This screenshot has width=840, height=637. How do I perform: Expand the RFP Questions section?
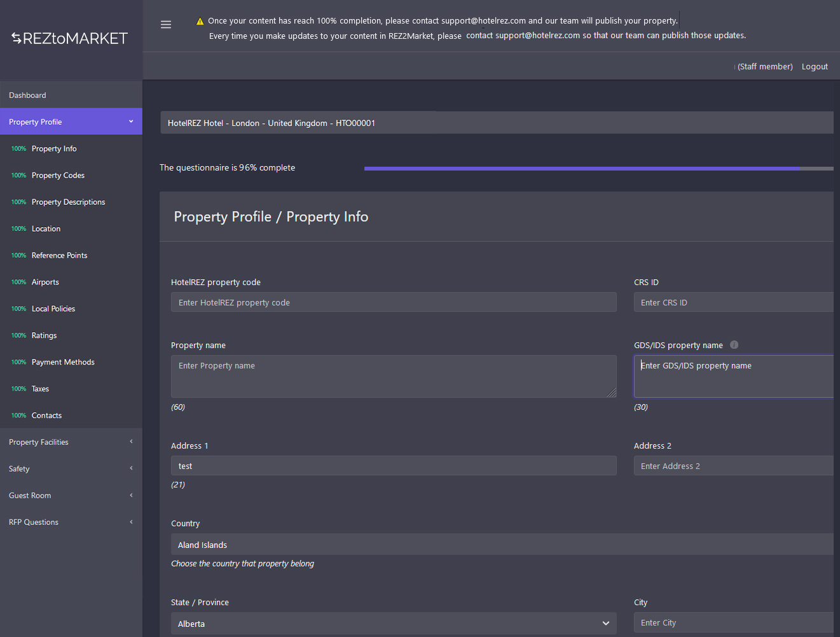(71, 522)
